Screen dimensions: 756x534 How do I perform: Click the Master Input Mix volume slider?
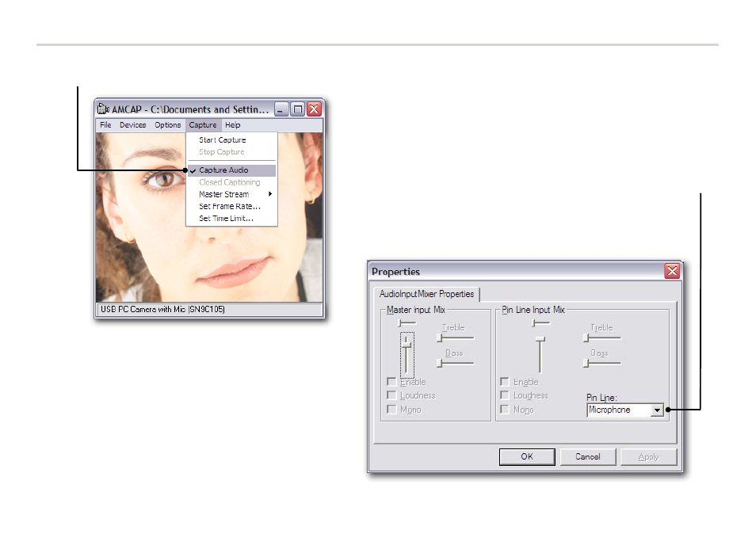[x=407, y=355]
